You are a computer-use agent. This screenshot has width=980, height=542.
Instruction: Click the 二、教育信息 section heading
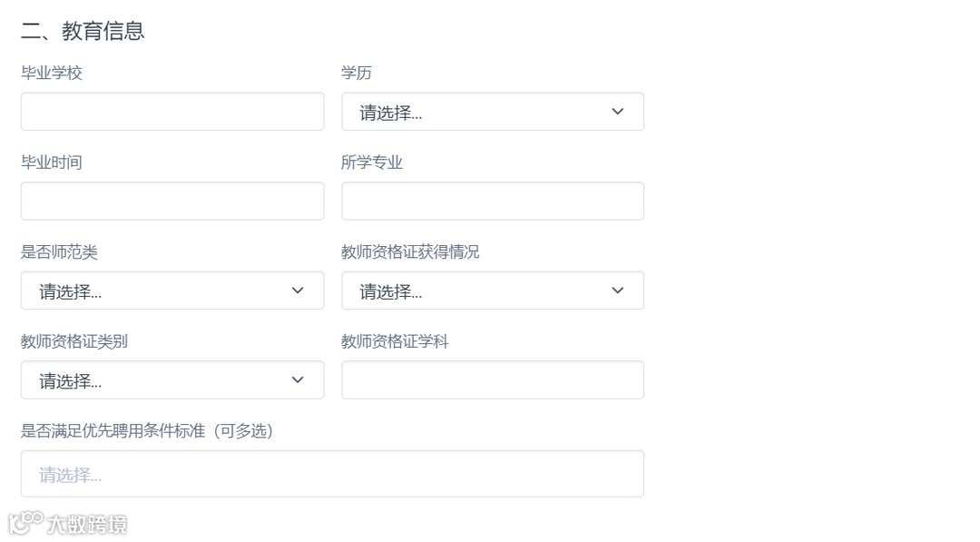pyautogui.click(x=83, y=31)
